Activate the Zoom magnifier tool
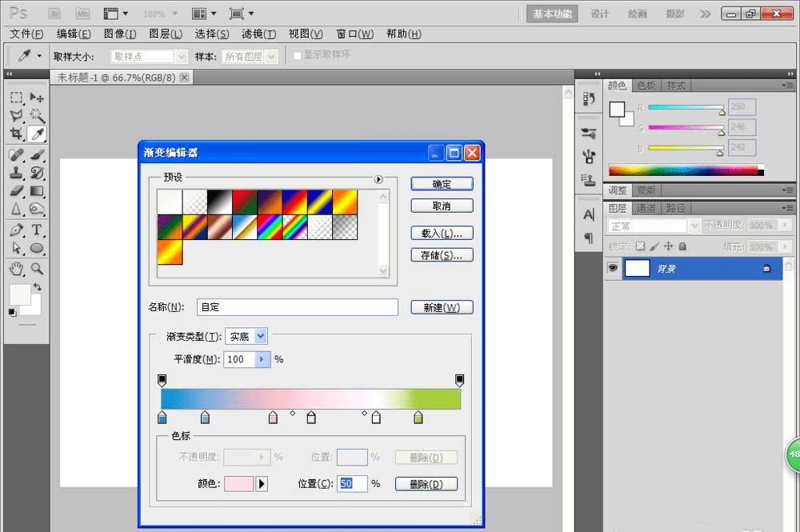The height and width of the screenshot is (532, 800). pos(37,269)
